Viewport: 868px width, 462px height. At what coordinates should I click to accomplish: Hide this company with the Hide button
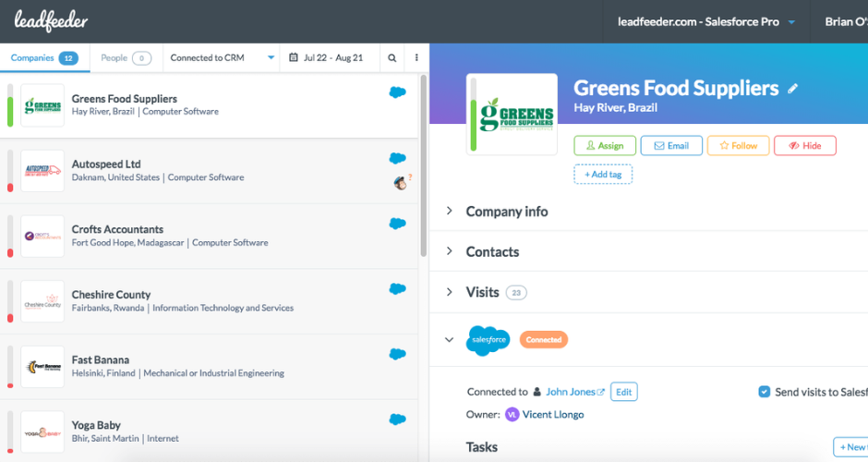coord(805,146)
